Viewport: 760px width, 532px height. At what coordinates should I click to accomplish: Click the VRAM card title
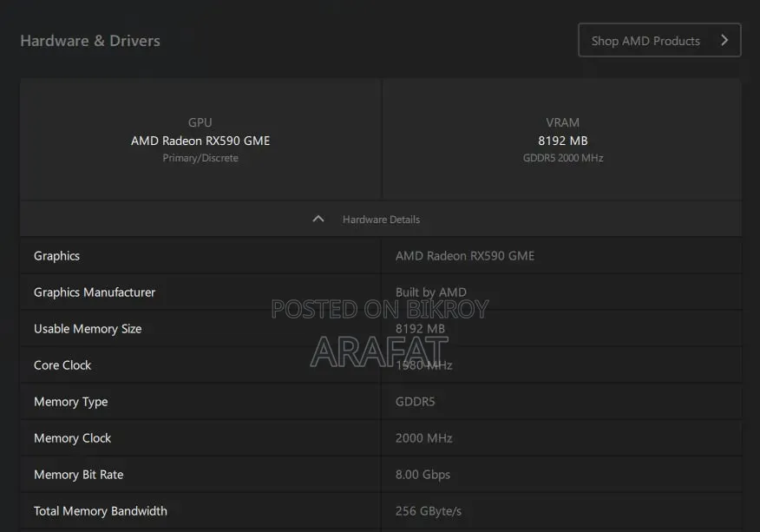coord(563,122)
